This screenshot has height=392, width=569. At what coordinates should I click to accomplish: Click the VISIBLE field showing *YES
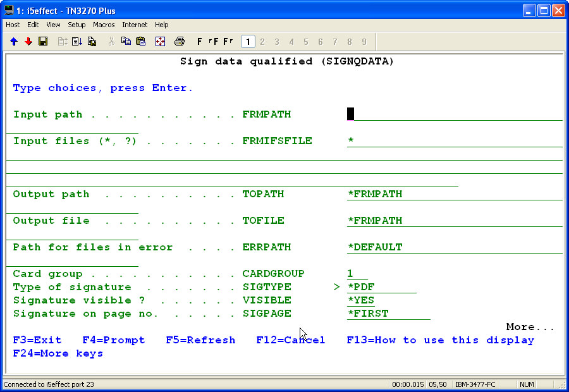pyautogui.click(x=361, y=300)
